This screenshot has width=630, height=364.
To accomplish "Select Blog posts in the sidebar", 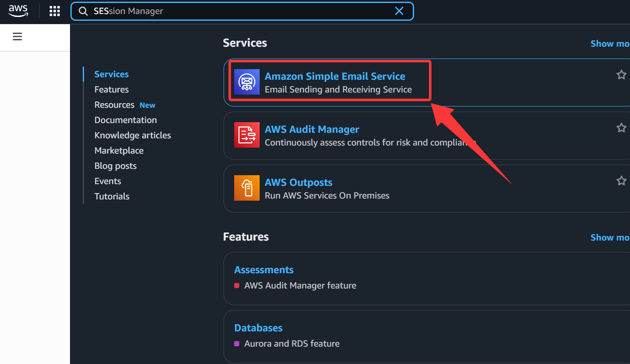I will [x=115, y=166].
